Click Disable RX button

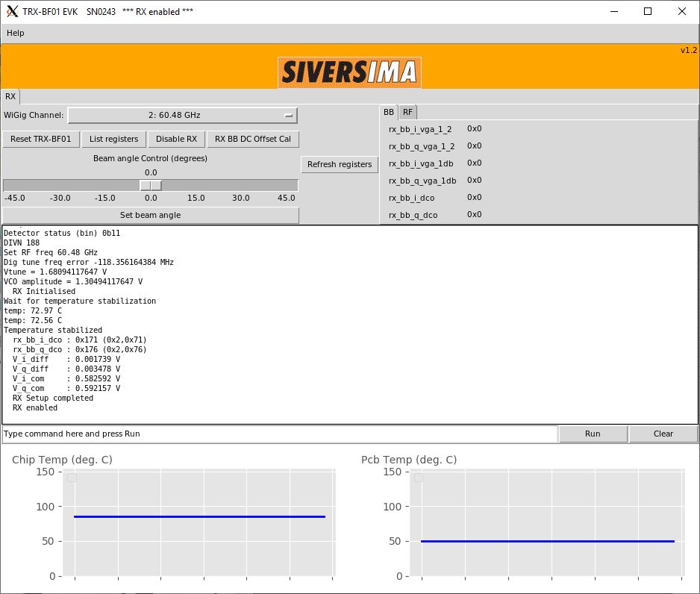(176, 139)
